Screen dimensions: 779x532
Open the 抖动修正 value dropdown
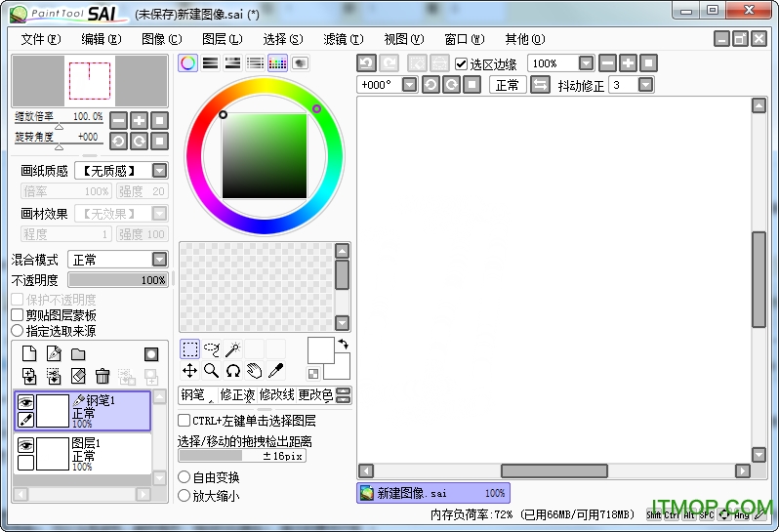(645, 85)
